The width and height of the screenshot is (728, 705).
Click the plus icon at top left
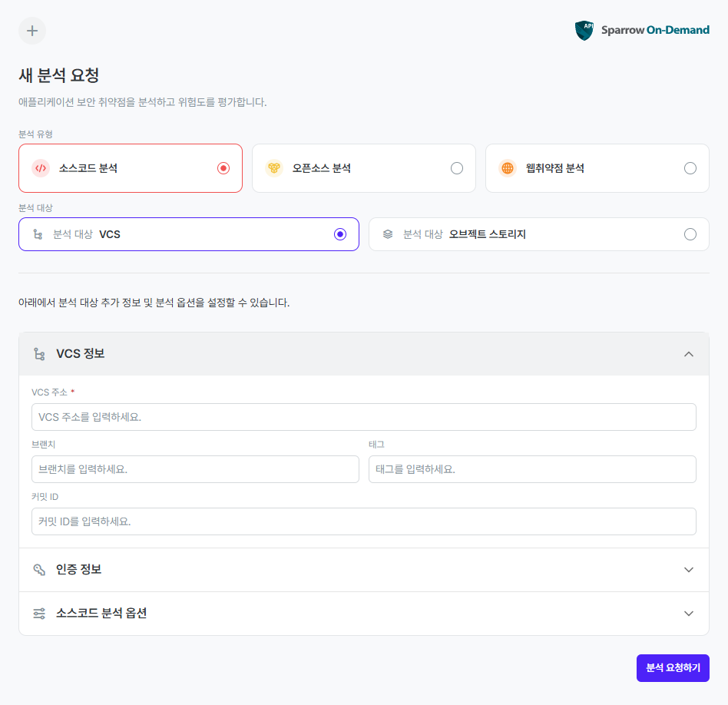(x=32, y=31)
